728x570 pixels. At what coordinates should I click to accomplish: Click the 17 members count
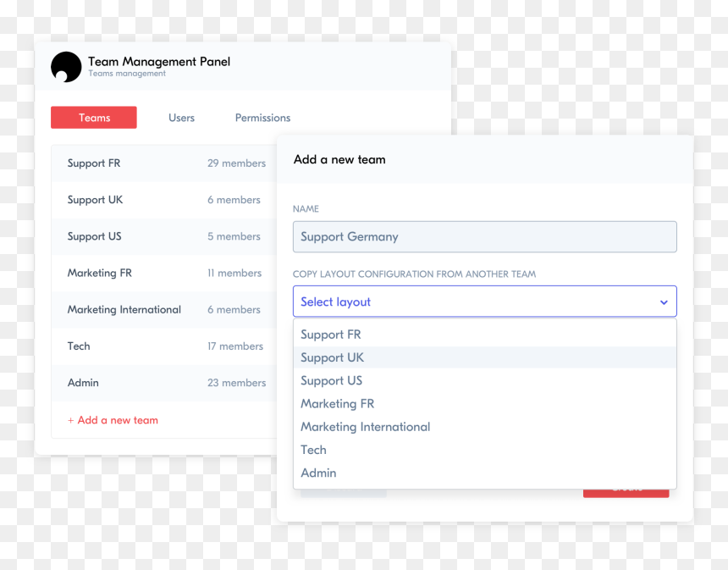tap(235, 346)
